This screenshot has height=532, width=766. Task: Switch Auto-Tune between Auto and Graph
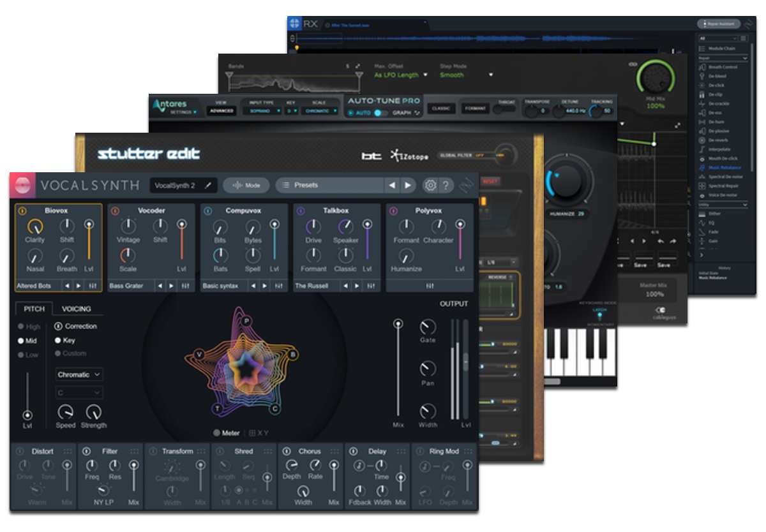pos(380,113)
